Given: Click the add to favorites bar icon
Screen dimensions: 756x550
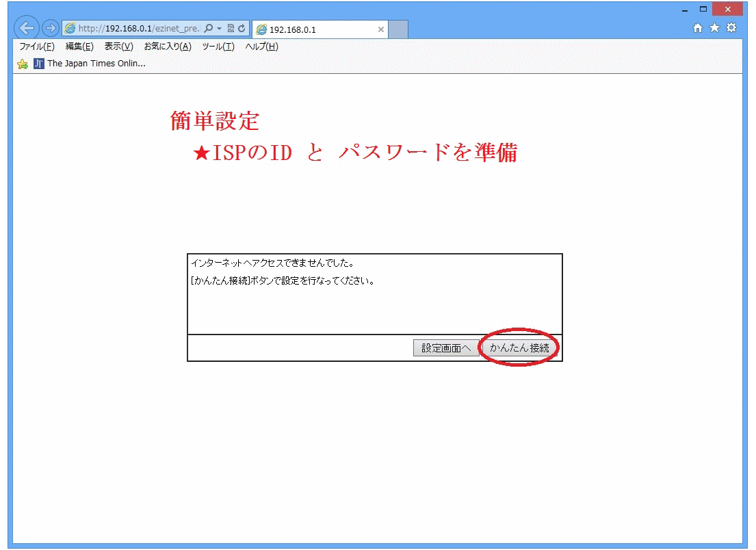Looking at the screenshot, I should [23, 64].
